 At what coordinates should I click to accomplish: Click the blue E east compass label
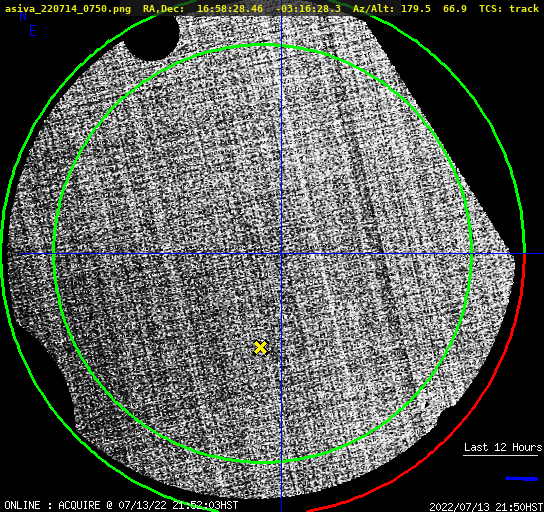(x=33, y=31)
